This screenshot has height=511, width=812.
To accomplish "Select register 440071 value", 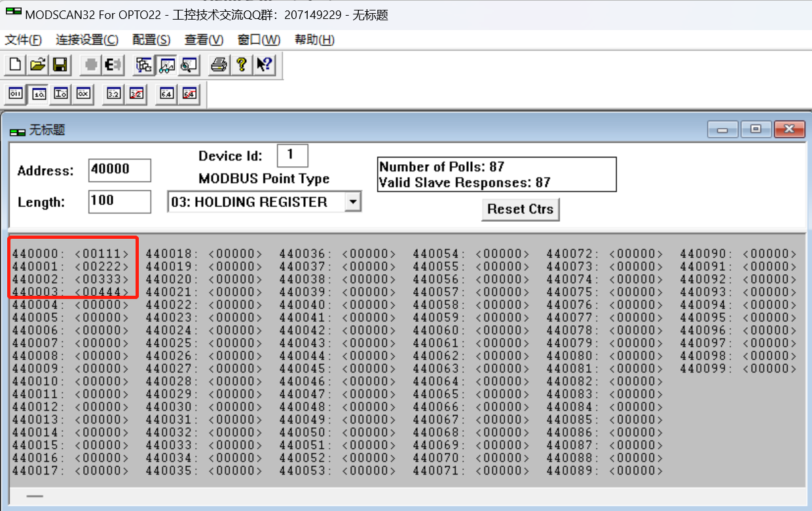I will (503, 470).
